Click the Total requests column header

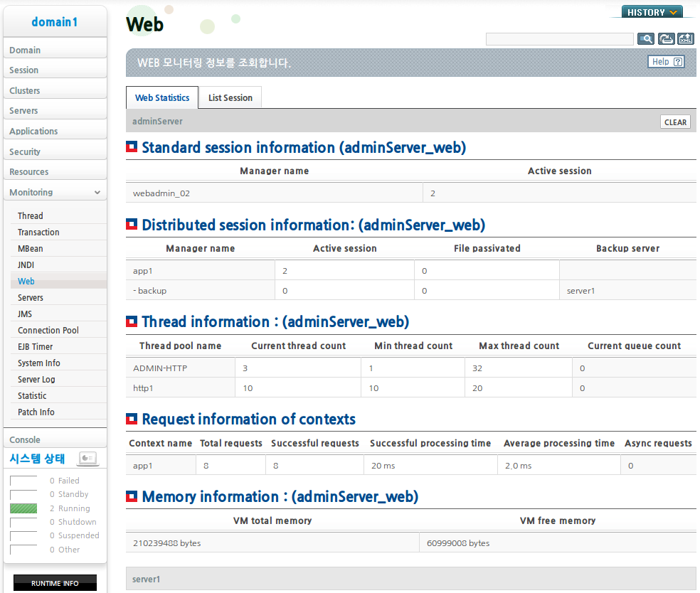coord(230,443)
